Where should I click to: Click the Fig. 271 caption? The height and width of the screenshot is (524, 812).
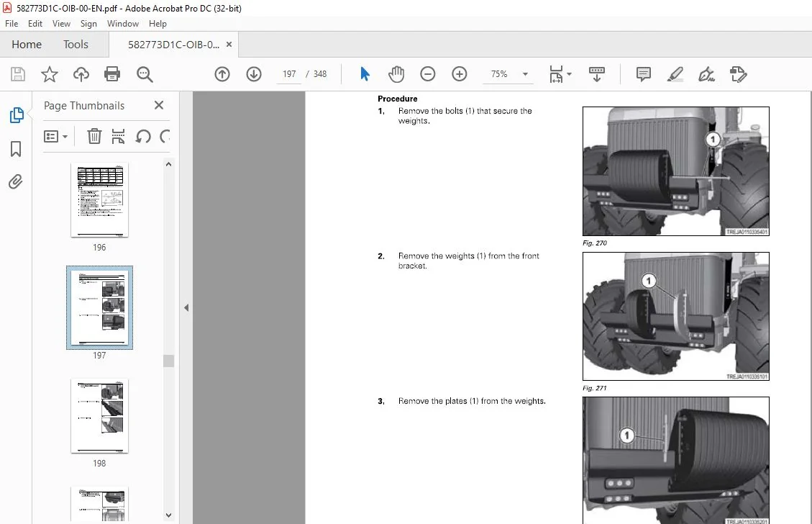coord(595,388)
